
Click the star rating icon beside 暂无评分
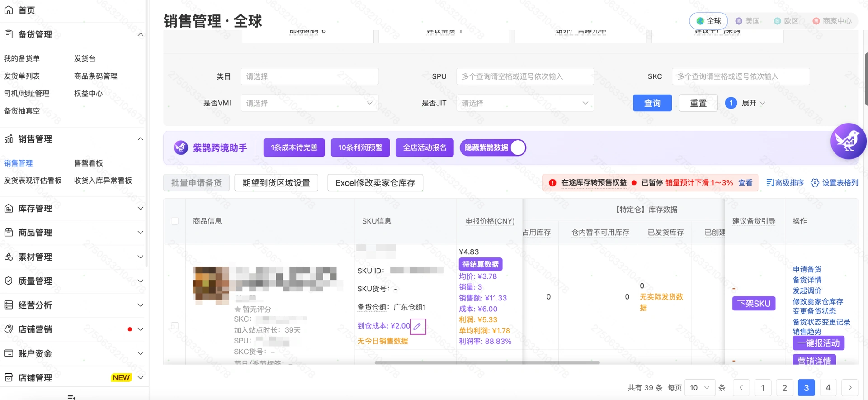(237, 310)
